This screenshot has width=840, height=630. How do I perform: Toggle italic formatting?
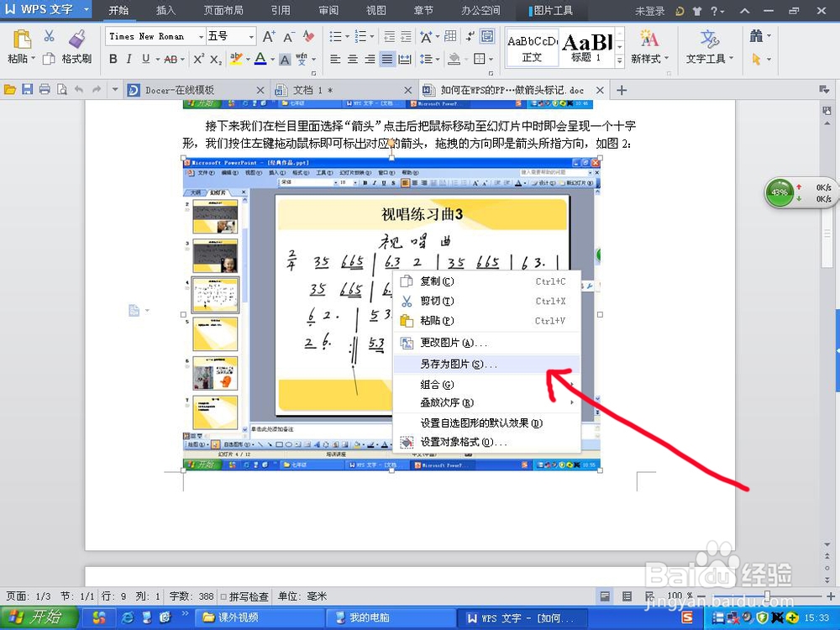pyautogui.click(x=129, y=57)
